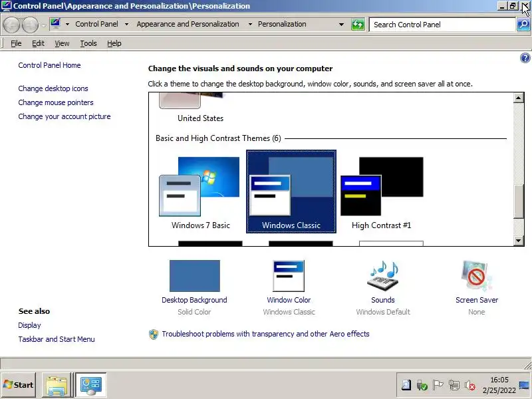
Task: Click the theme list scroll down arrow
Action: click(518, 241)
